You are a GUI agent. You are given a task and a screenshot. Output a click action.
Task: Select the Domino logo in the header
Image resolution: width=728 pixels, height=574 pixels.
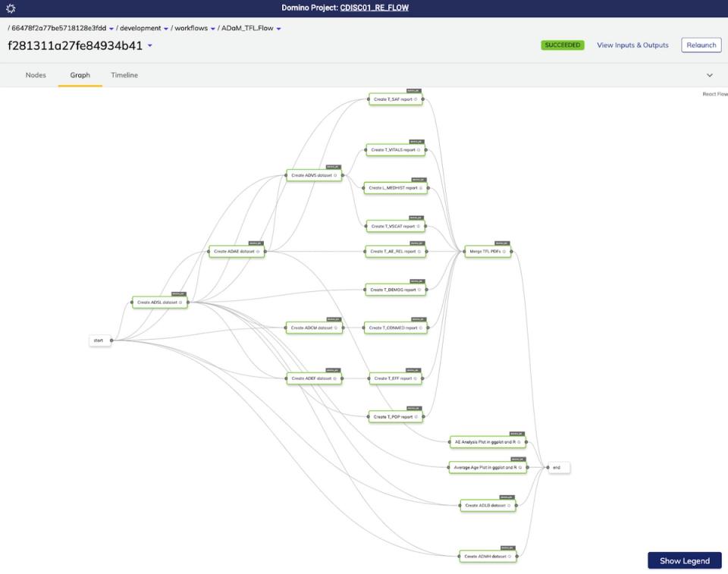click(x=11, y=8)
